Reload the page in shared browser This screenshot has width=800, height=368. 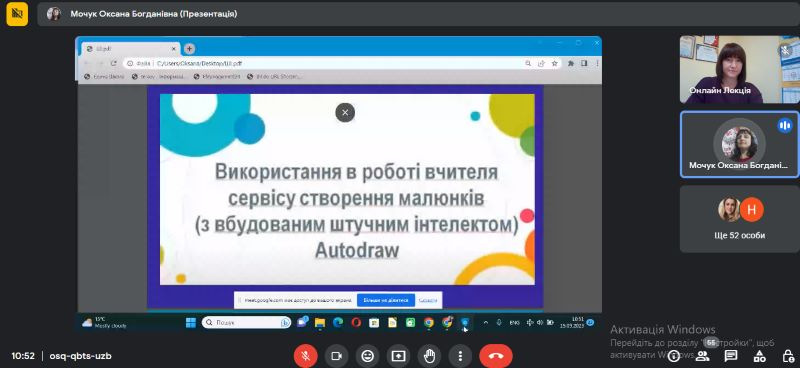click(113, 63)
